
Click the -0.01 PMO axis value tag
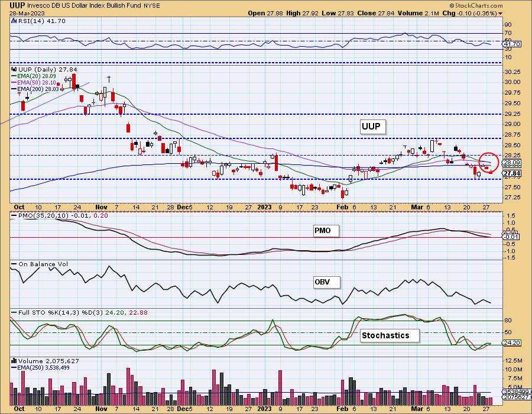510,237
